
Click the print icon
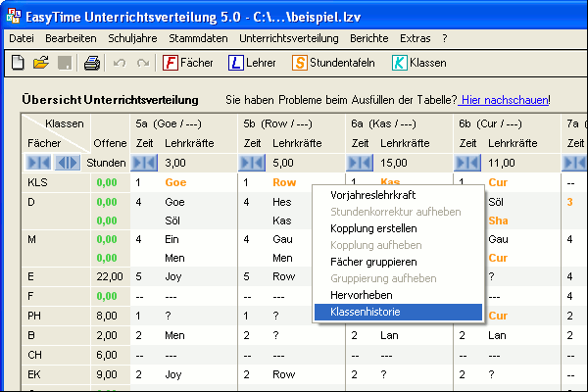tap(91, 63)
